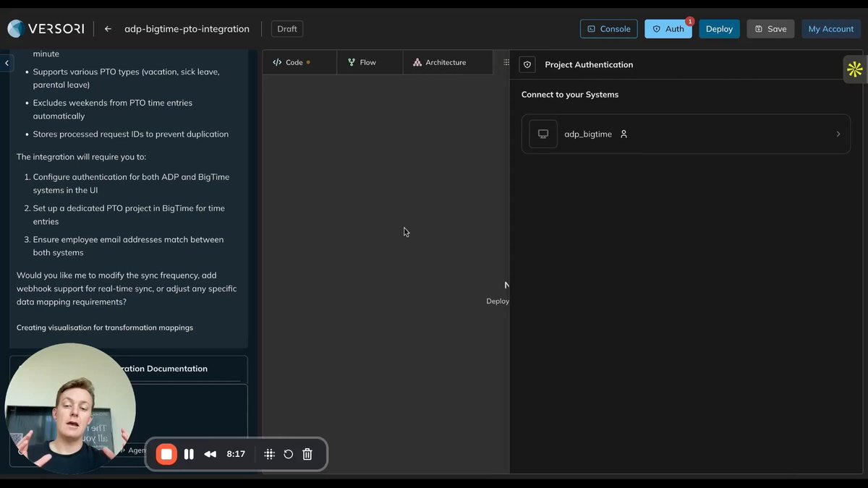Image resolution: width=868 pixels, height=488 pixels.
Task: Delete the recording with trash icon
Action: click(307, 454)
